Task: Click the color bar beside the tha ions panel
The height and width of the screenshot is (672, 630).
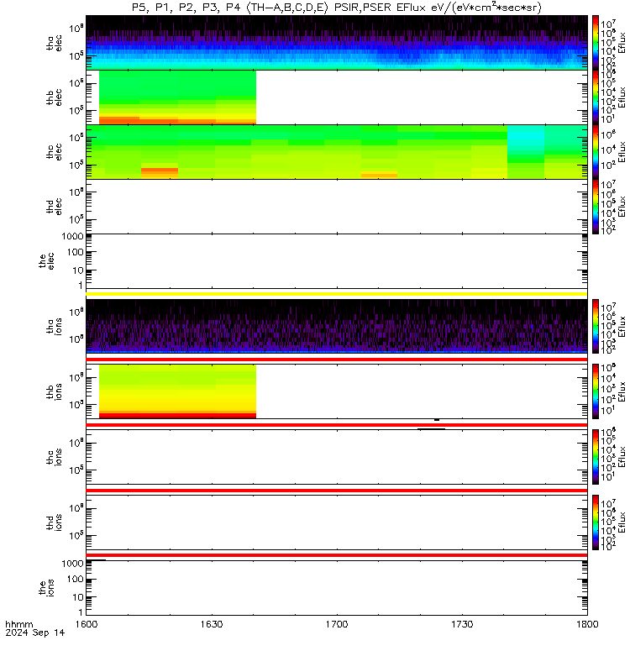Action: coord(596,326)
